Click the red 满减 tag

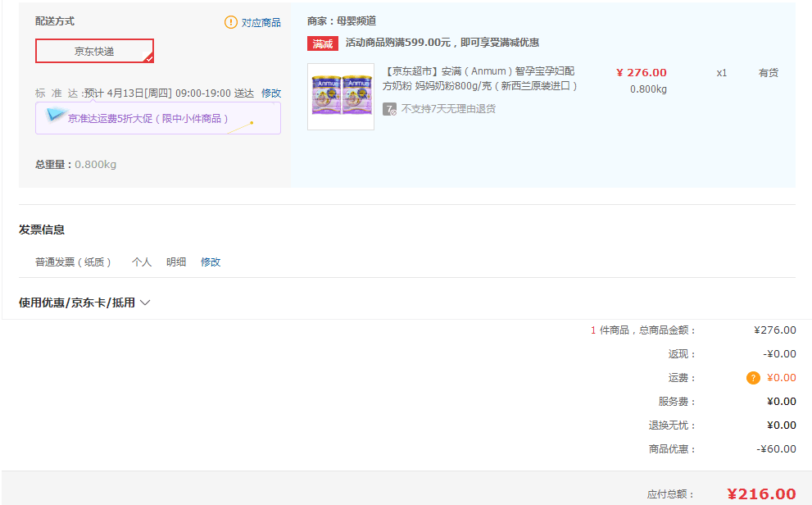click(323, 43)
